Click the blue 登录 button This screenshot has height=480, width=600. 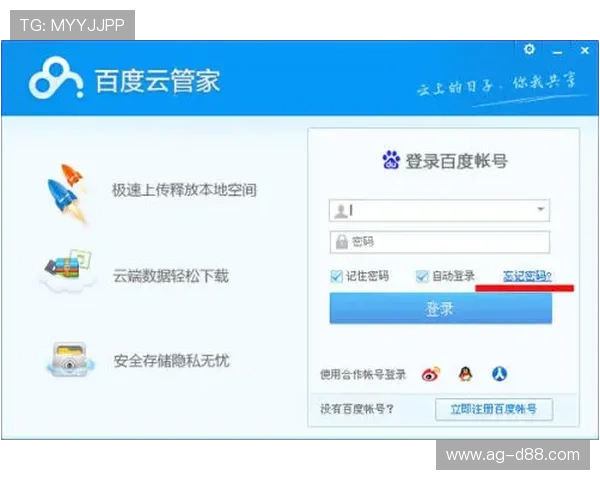(x=440, y=309)
